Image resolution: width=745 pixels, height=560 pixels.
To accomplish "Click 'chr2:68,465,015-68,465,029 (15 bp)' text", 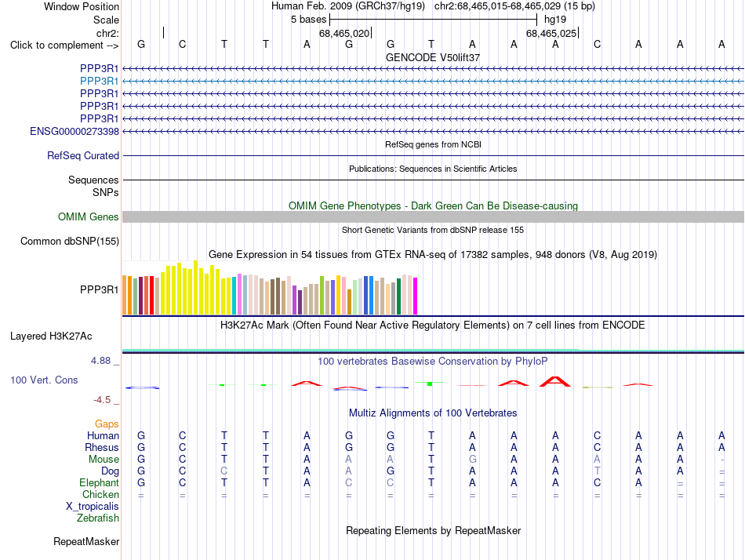I will [514, 6].
